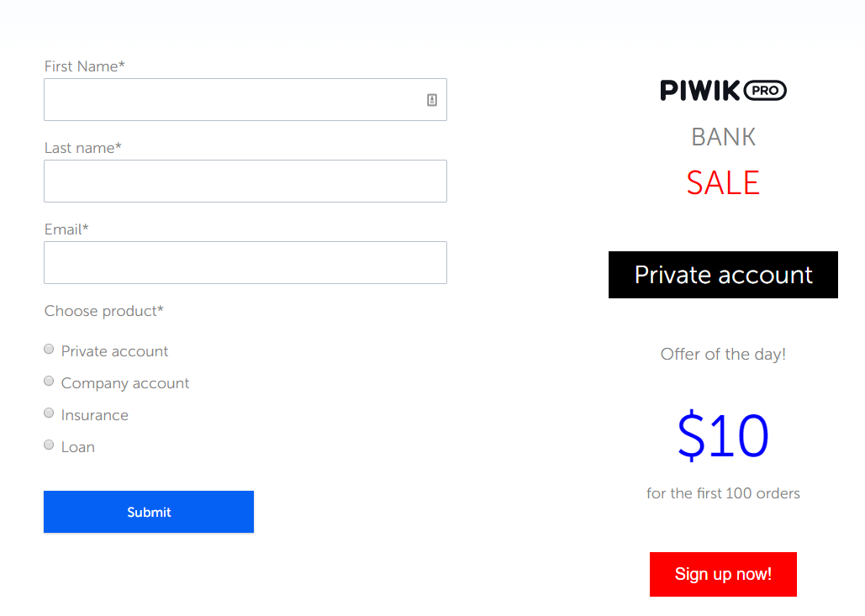Click the blue $10 price text
Viewport: 865px width, 616px height.
tap(723, 436)
